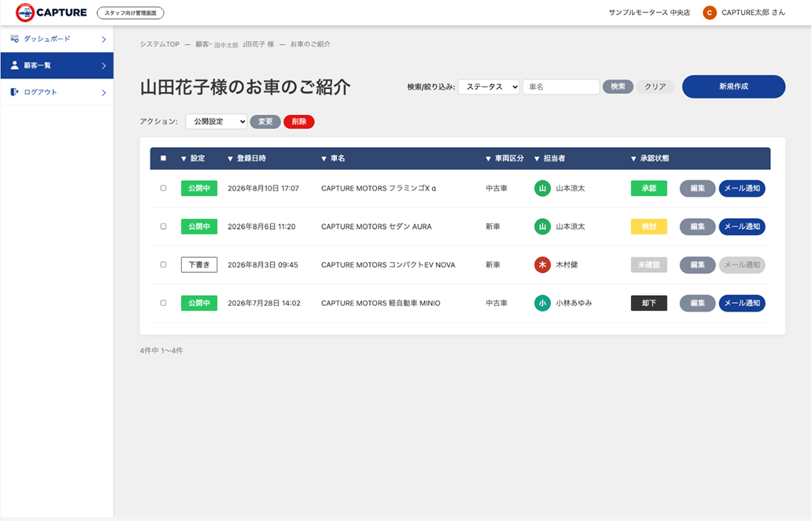Screen dimensions: 812x521
Task: Edit the セダン AURA entry
Action: click(x=698, y=226)
